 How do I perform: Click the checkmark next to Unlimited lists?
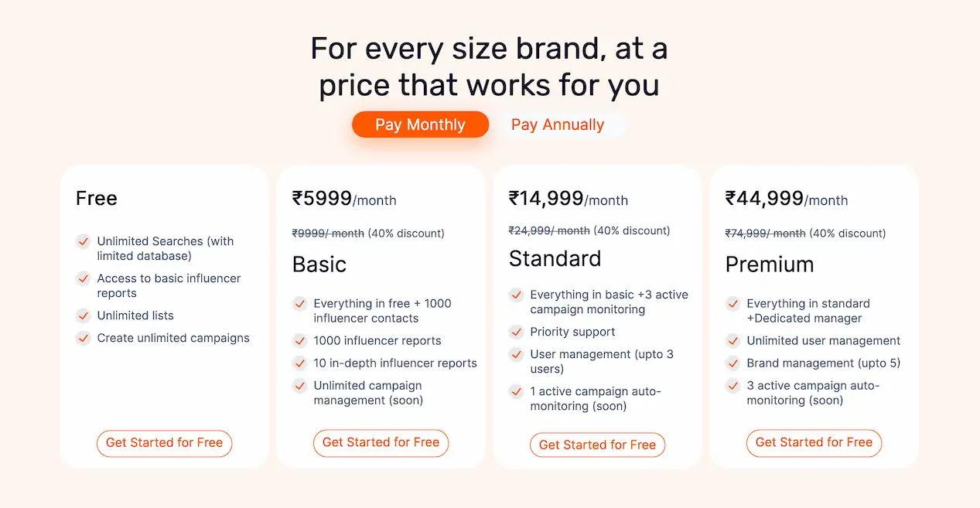tap(83, 315)
